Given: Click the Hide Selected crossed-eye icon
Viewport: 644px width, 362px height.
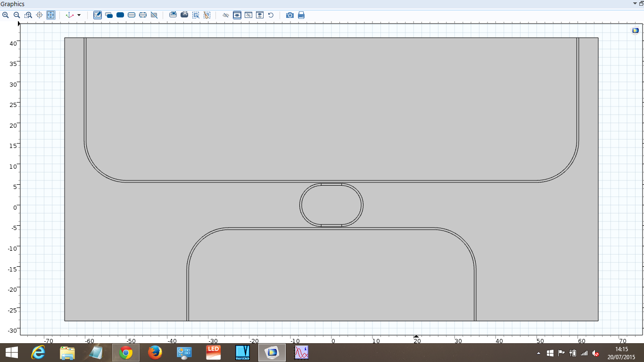Looking at the screenshot, I should click(226, 15).
